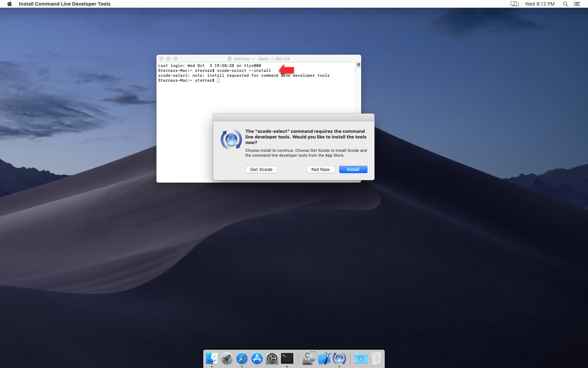Open the Downloads folder stack in Dock
Screen dimensions: 588x368
point(361,359)
